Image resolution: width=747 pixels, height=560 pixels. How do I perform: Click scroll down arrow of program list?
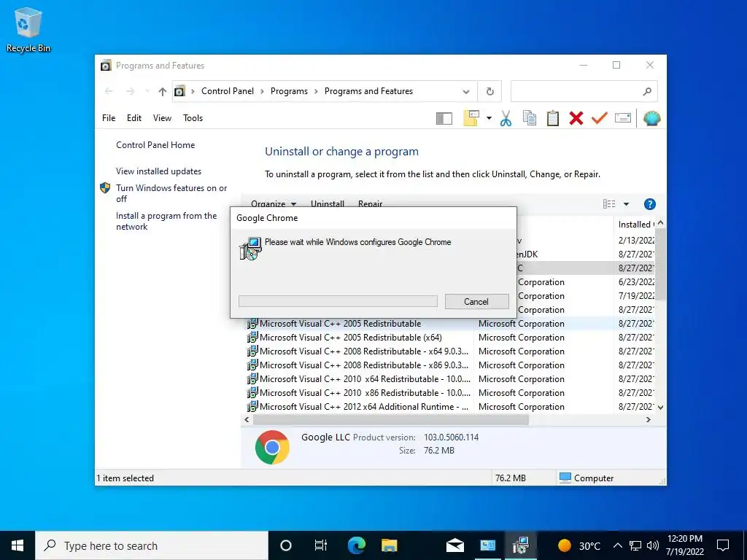pyautogui.click(x=660, y=408)
